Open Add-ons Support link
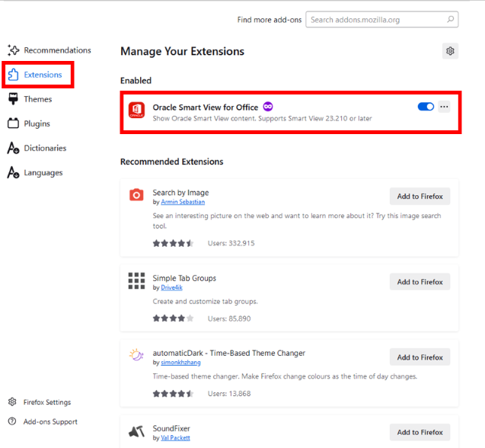Image resolution: width=485 pixels, height=448 pixels. [x=43, y=421]
